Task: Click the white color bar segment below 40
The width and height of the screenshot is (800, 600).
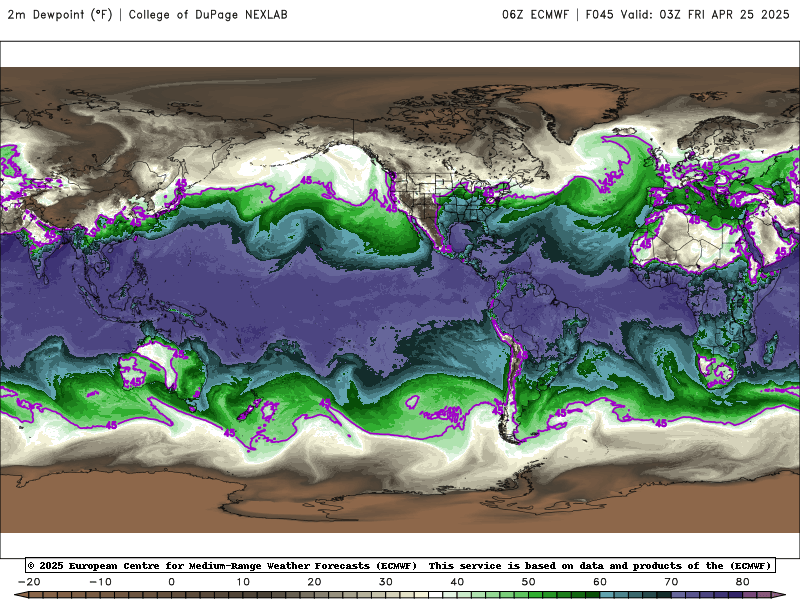Action: (436, 596)
